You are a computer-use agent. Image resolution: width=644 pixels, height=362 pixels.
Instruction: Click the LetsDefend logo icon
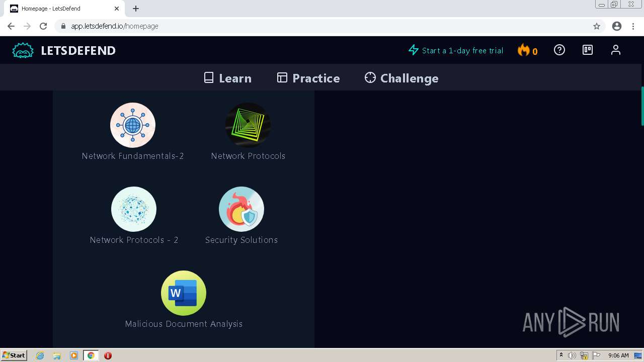(x=23, y=50)
